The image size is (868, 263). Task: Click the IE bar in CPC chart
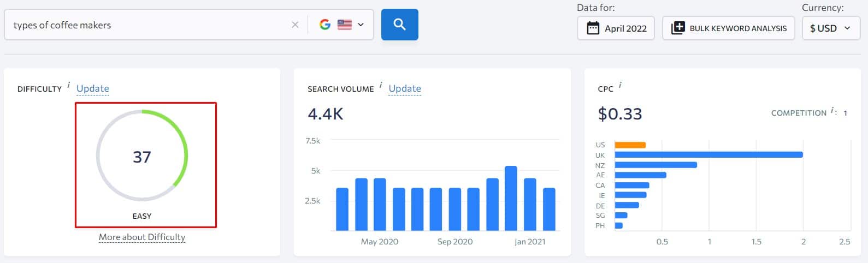click(x=630, y=195)
